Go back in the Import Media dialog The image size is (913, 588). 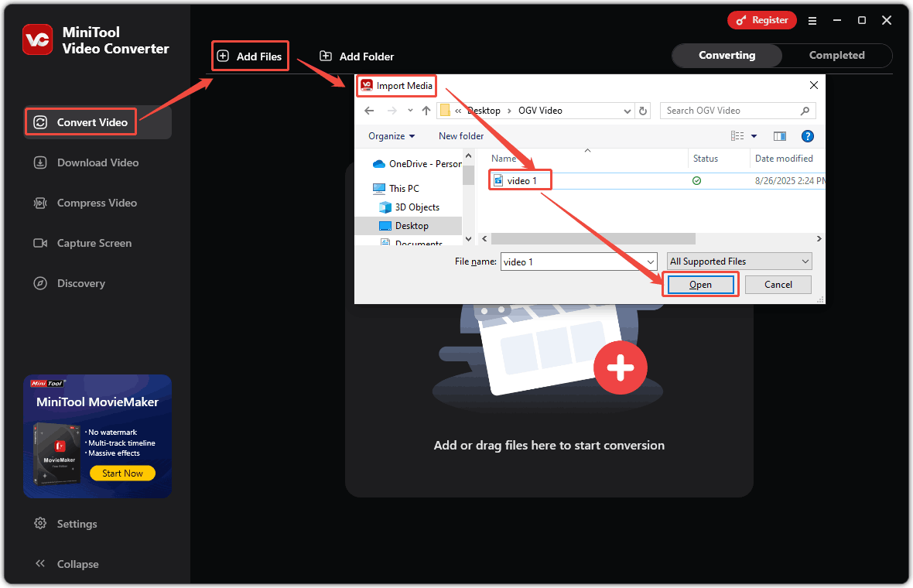(x=369, y=111)
